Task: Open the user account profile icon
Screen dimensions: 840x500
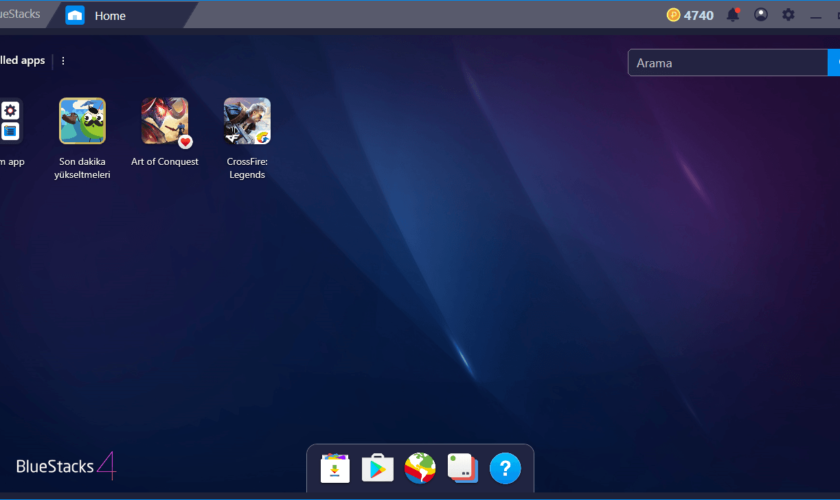Action: [761, 15]
